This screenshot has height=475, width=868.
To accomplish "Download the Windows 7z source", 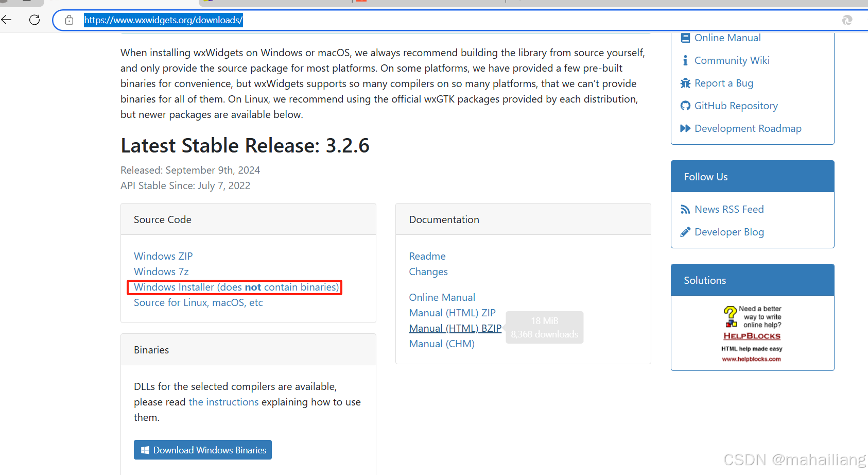I will tap(161, 272).
